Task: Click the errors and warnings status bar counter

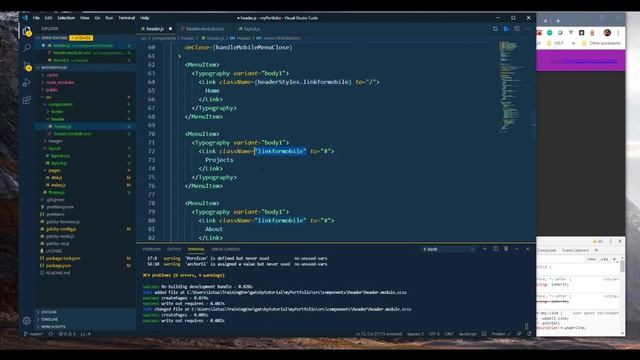Action: pos(67,334)
